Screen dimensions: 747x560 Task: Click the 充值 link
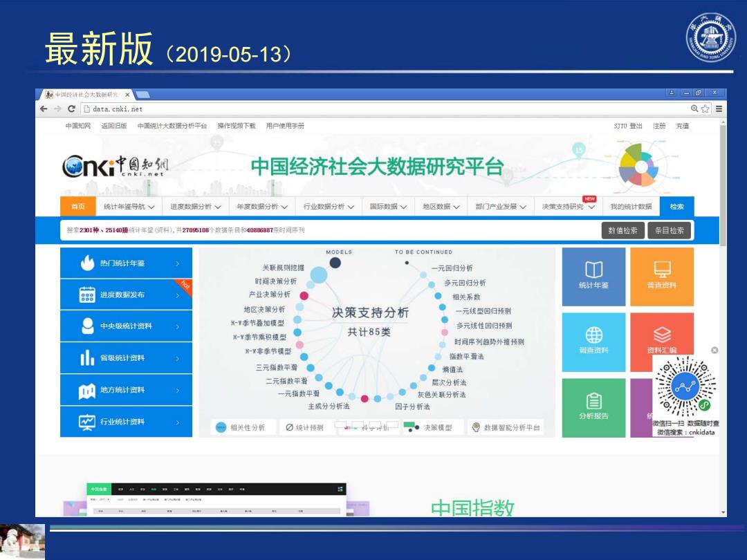pos(682,126)
